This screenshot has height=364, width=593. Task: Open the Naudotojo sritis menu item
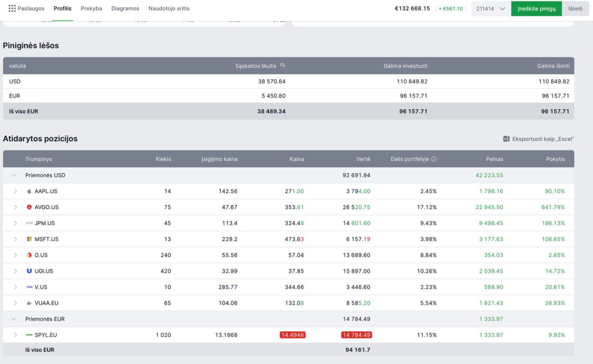point(169,8)
